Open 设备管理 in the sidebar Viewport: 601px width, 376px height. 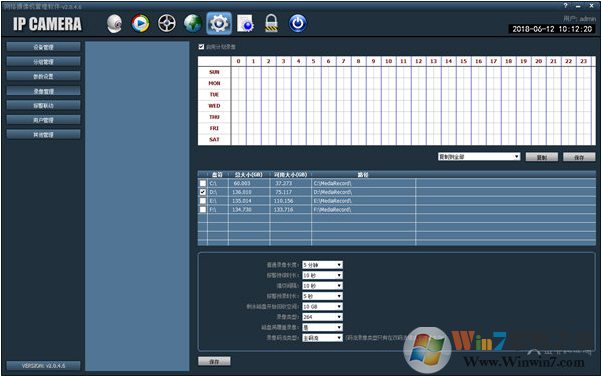click(43, 47)
